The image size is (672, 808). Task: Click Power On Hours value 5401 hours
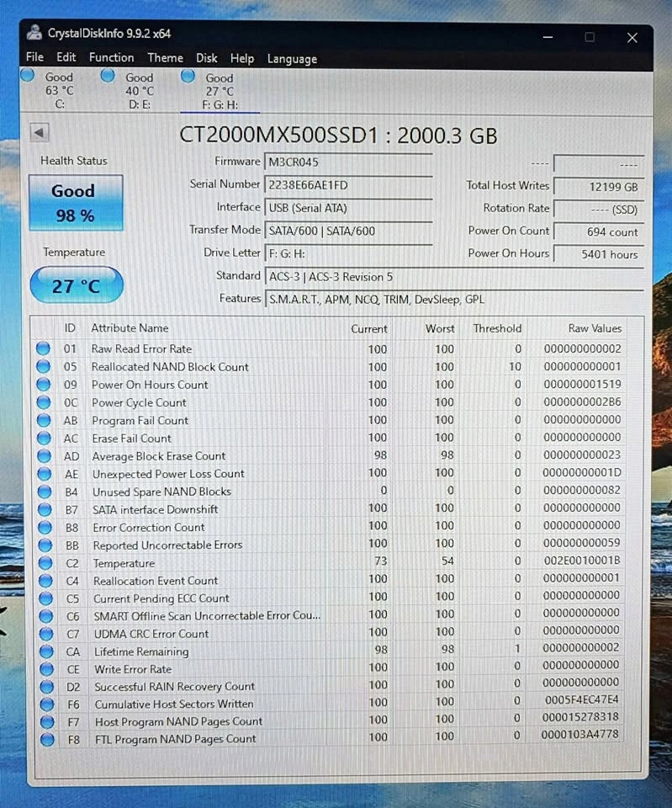(x=598, y=254)
